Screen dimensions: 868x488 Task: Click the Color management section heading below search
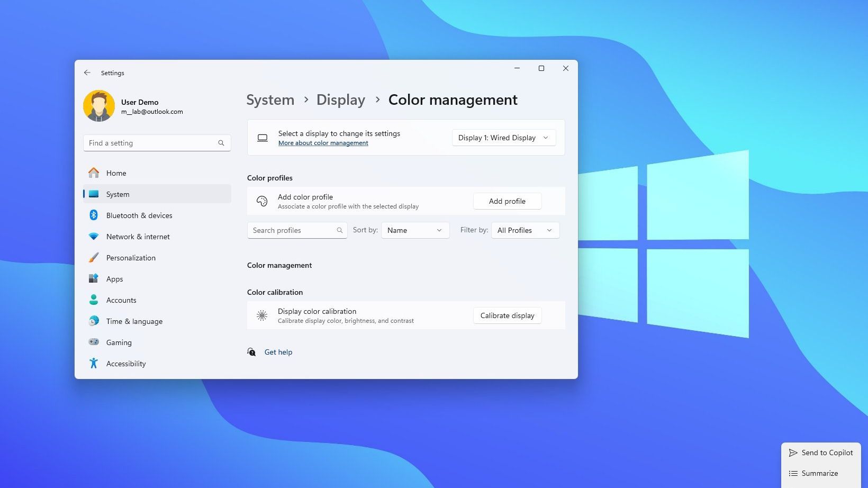279,265
